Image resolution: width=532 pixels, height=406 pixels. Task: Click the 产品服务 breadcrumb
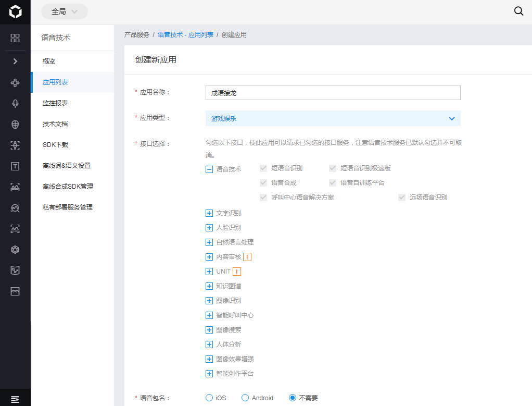coord(137,34)
